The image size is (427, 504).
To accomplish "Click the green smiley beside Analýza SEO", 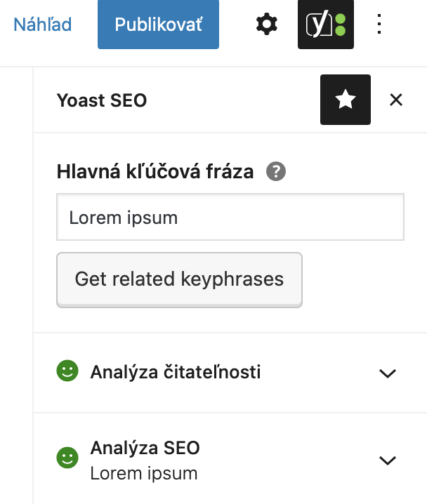I will (x=67, y=458).
